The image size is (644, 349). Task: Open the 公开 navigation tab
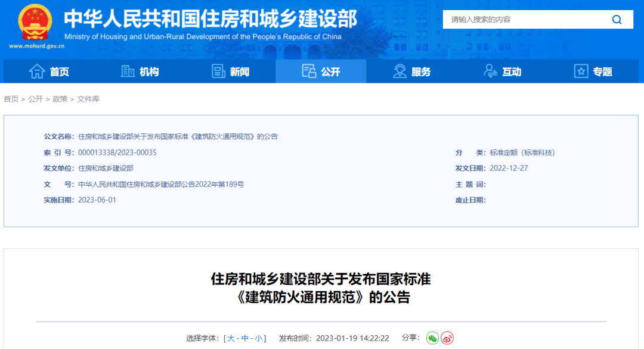click(x=321, y=71)
